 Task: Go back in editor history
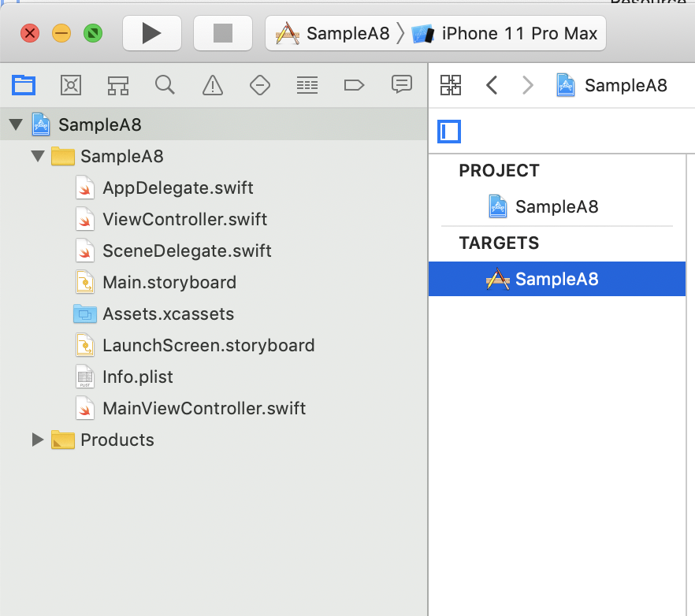pyautogui.click(x=492, y=85)
